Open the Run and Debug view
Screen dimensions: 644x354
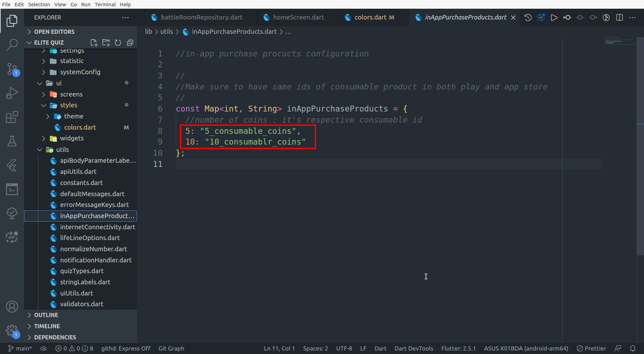[x=12, y=93]
